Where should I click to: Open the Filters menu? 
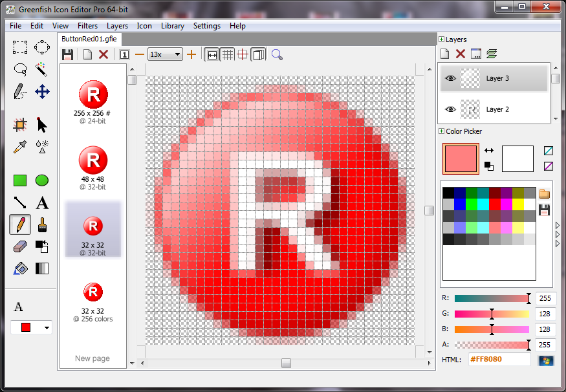tap(87, 26)
